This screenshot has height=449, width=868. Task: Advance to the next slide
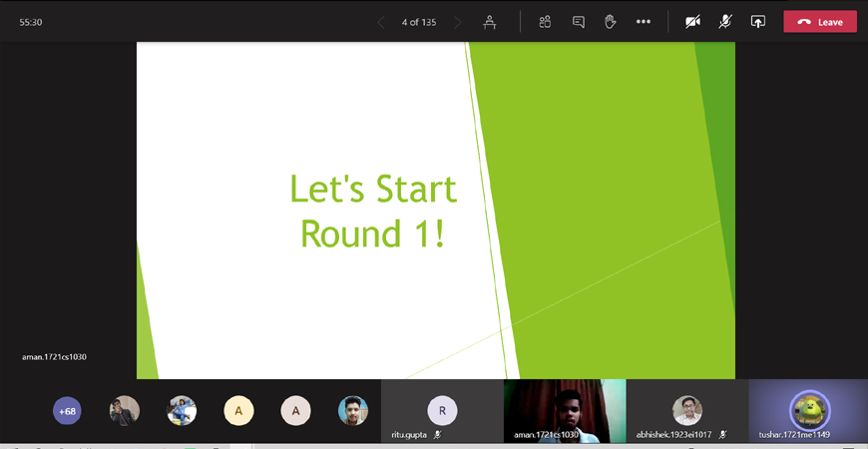coord(458,22)
